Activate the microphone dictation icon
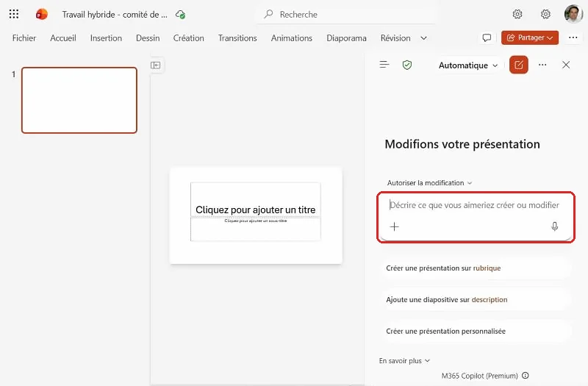 555,226
